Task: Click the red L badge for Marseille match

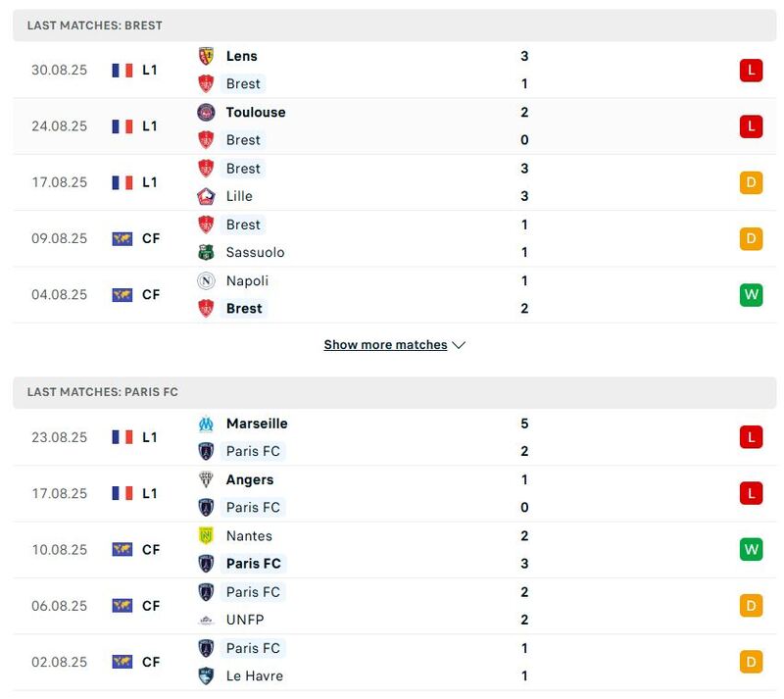Action: [x=751, y=437]
